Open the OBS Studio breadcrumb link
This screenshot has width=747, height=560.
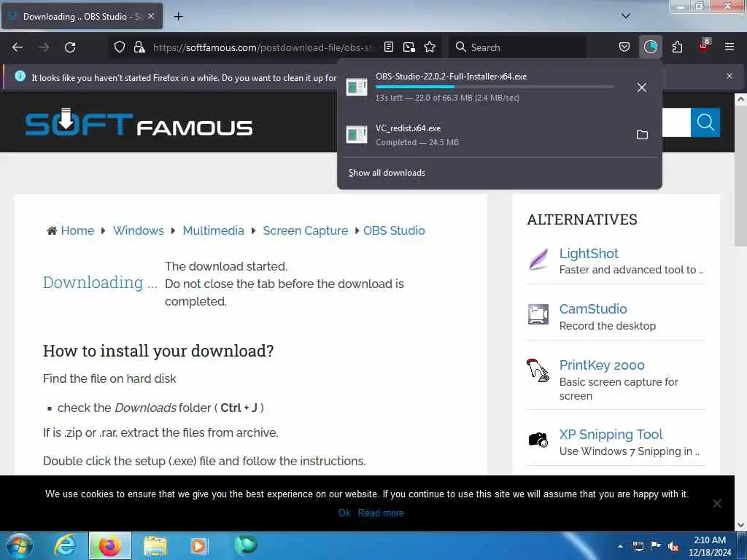(394, 230)
